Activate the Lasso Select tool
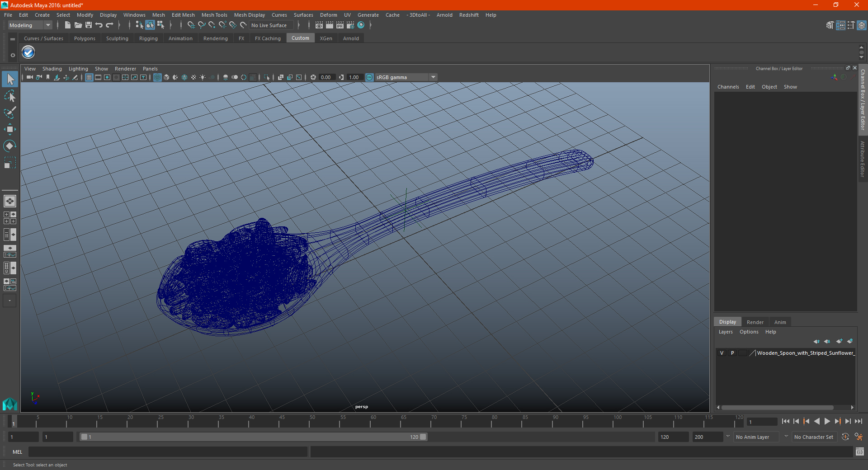 point(9,96)
